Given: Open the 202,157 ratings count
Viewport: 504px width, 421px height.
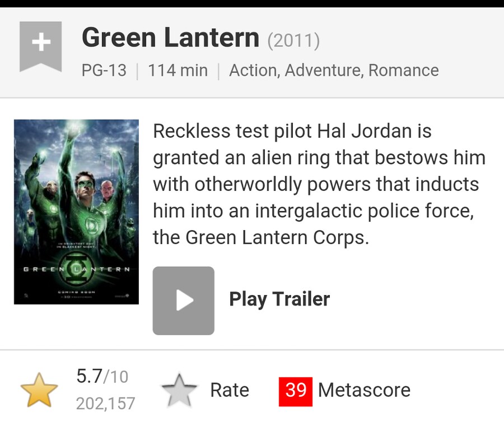Looking at the screenshot, I should click(105, 403).
